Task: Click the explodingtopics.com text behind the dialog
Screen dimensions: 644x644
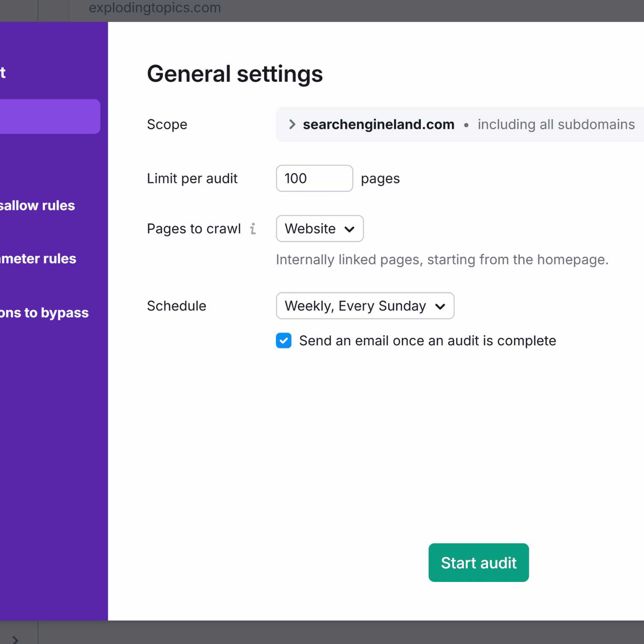Action: (x=154, y=8)
